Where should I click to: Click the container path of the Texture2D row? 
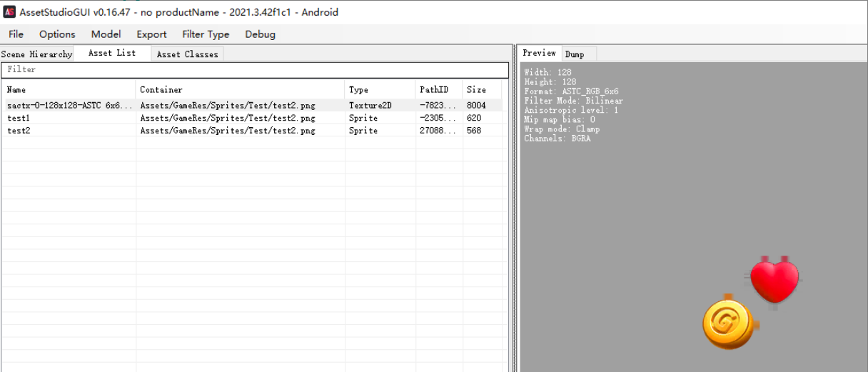pos(227,106)
